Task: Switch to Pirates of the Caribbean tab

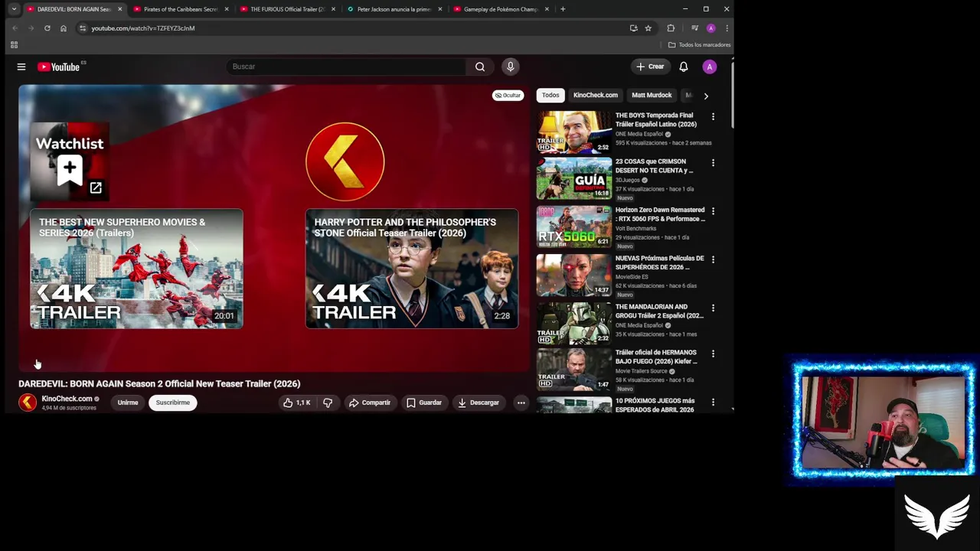Action: tap(181, 9)
